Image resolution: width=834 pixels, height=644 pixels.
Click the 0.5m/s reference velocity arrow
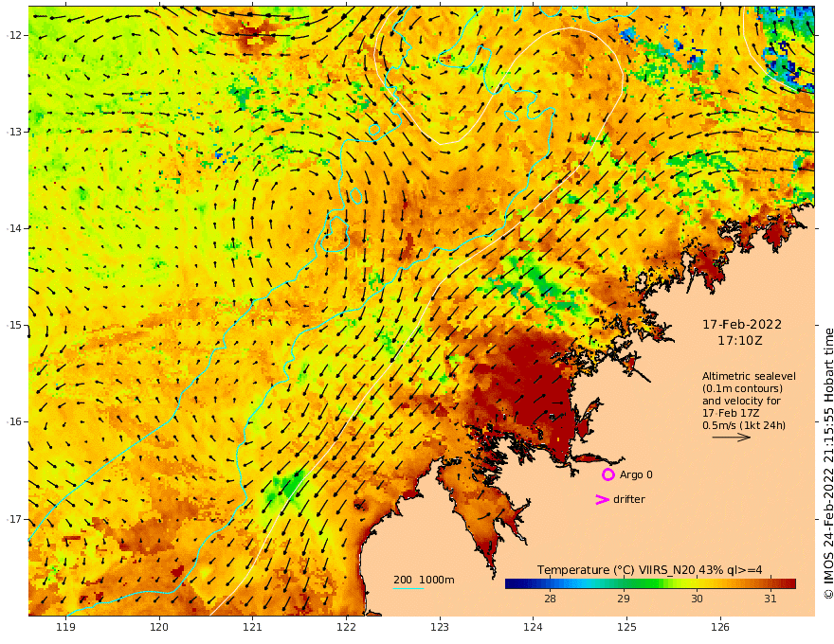[x=732, y=438]
